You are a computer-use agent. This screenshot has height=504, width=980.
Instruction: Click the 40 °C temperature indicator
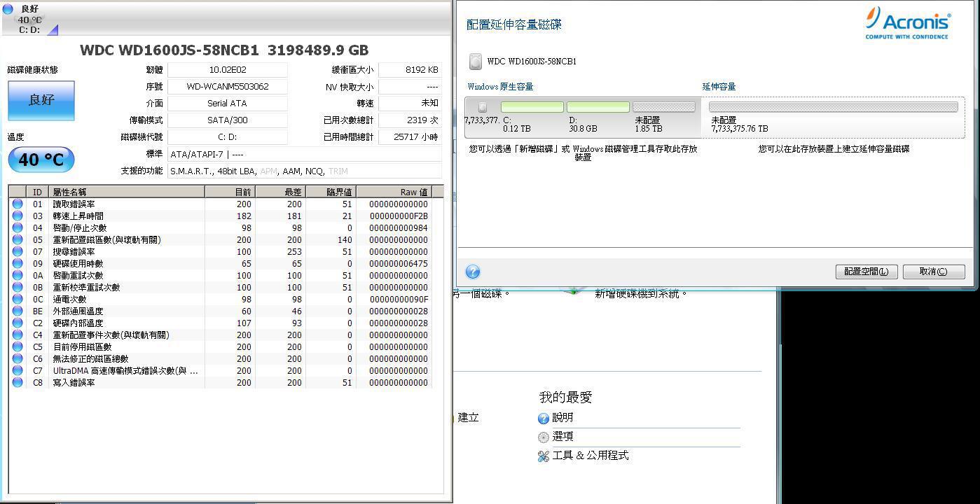(41, 160)
